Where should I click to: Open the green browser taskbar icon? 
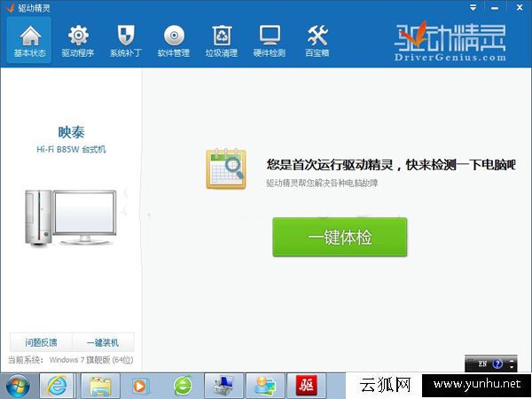[184, 386]
